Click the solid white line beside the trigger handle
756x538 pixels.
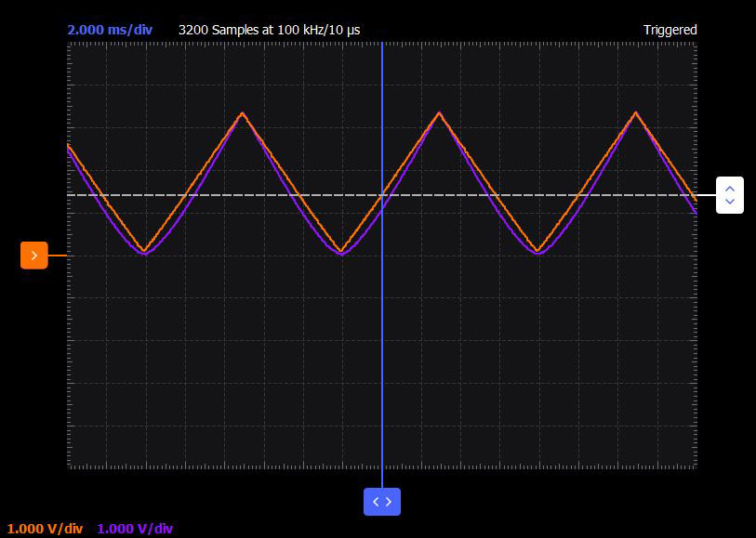click(x=707, y=195)
